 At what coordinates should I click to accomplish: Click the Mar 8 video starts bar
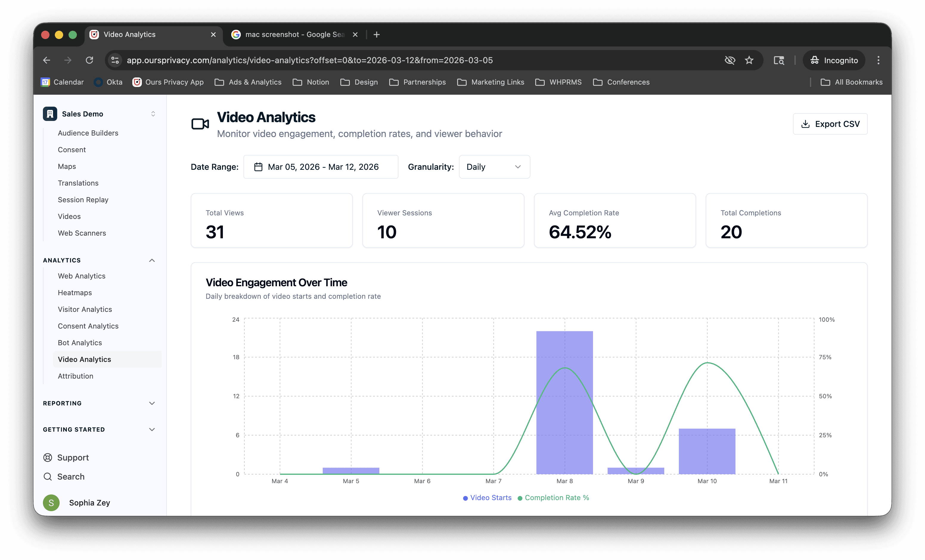click(564, 413)
